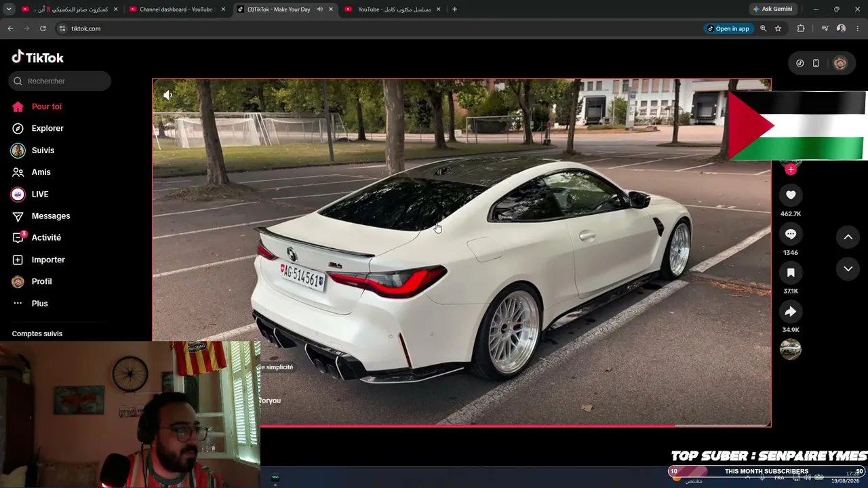Click the Rechercher search field
The width and height of the screenshot is (868, 488).
click(x=60, y=81)
